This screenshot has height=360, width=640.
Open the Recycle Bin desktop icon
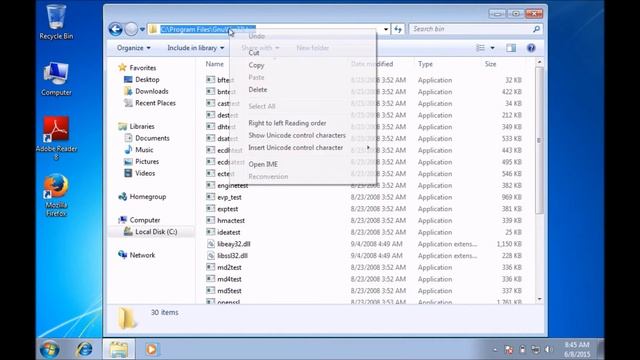[56, 22]
